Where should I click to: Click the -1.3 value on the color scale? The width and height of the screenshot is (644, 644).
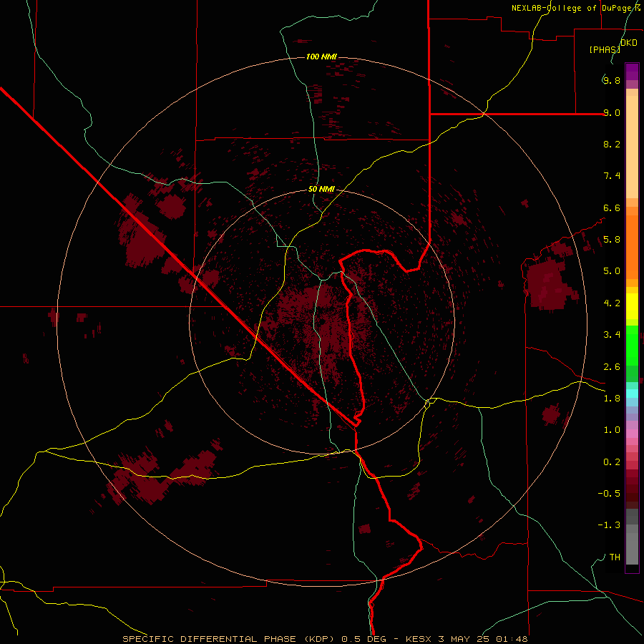coord(609,525)
